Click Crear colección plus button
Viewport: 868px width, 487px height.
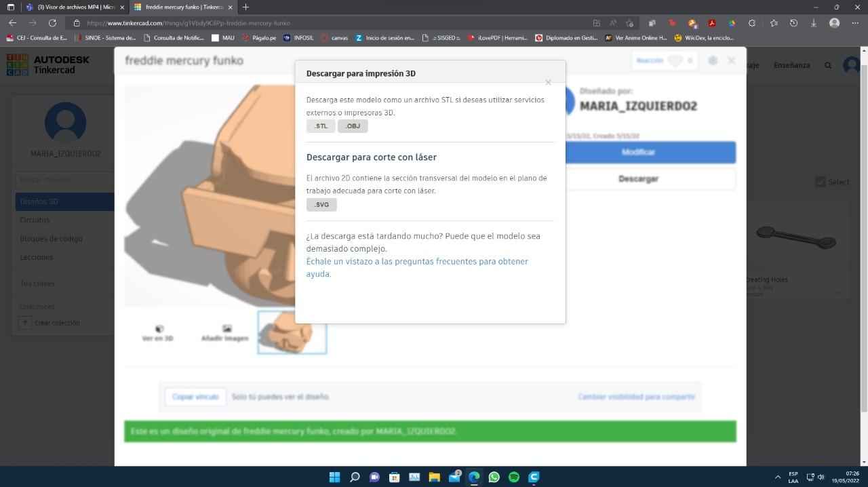(x=25, y=323)
